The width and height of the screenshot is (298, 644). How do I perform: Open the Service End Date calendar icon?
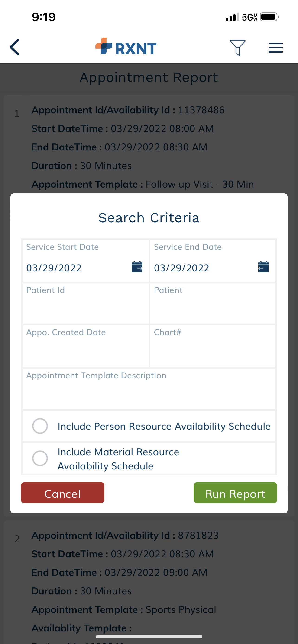coord(263,267)
